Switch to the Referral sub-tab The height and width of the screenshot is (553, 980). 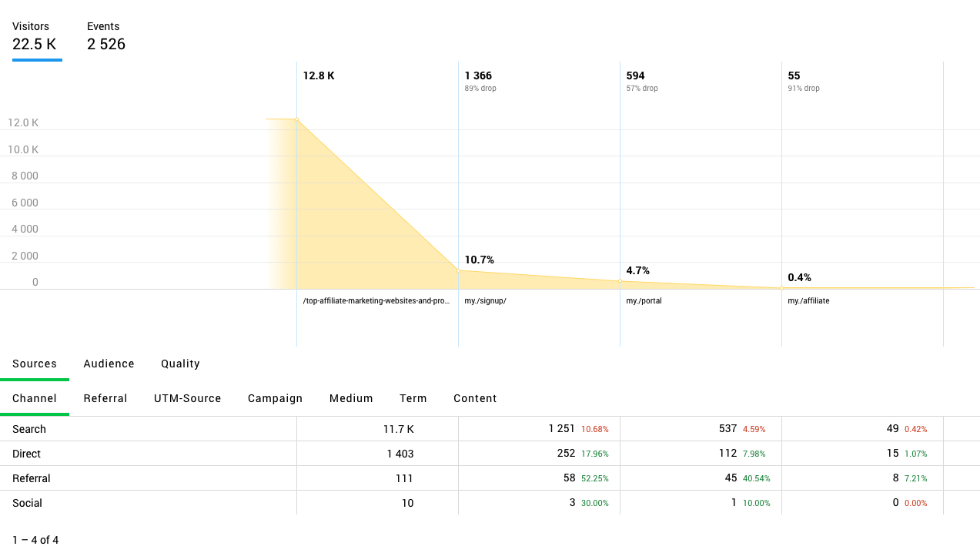[105, 398]
